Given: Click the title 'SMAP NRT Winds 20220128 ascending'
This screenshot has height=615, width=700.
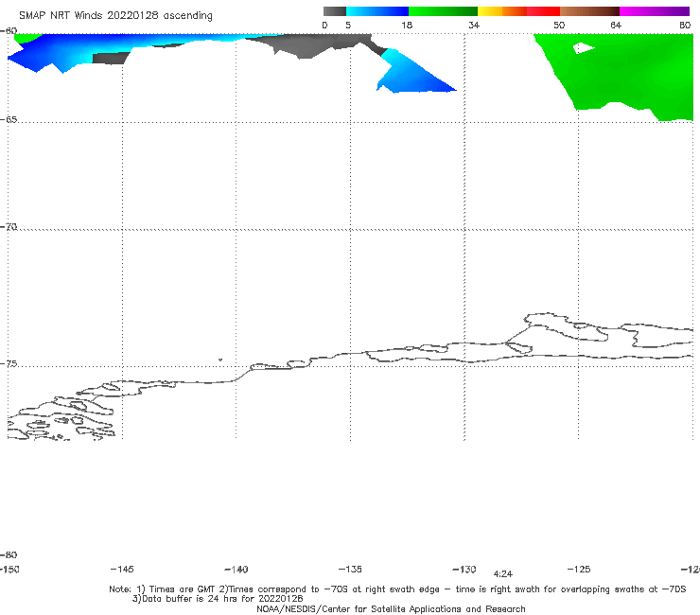Looking at the screenshot, I should coord(115,15).
